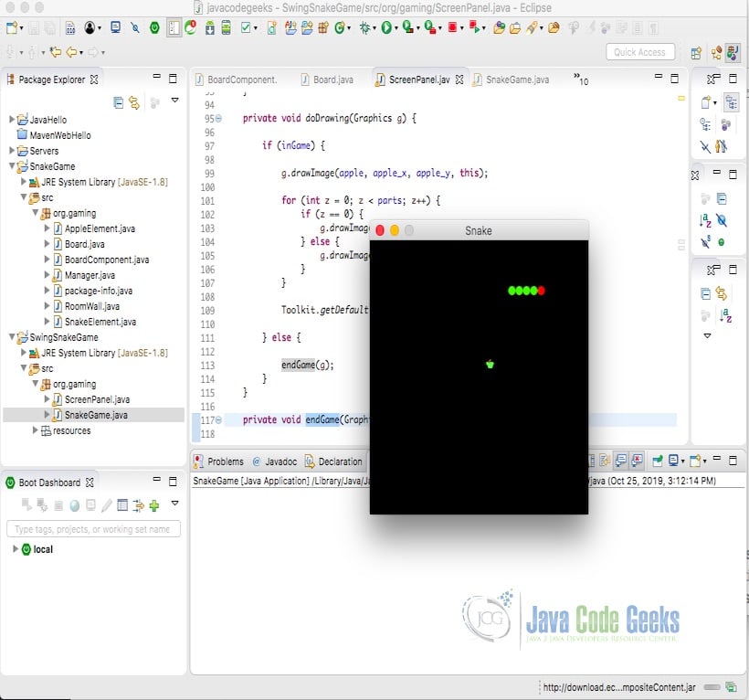Click the Debug toolbar icon
749x700 pixels.
(x=364, y=27)
